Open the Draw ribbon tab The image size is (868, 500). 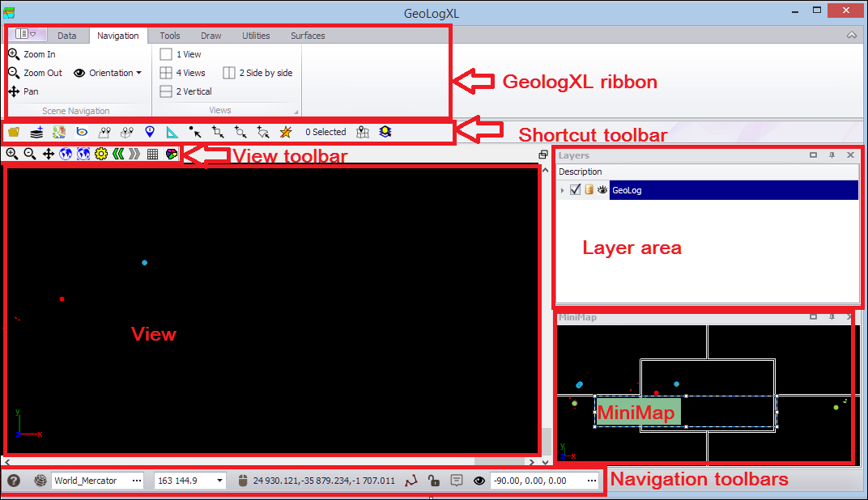211,36
